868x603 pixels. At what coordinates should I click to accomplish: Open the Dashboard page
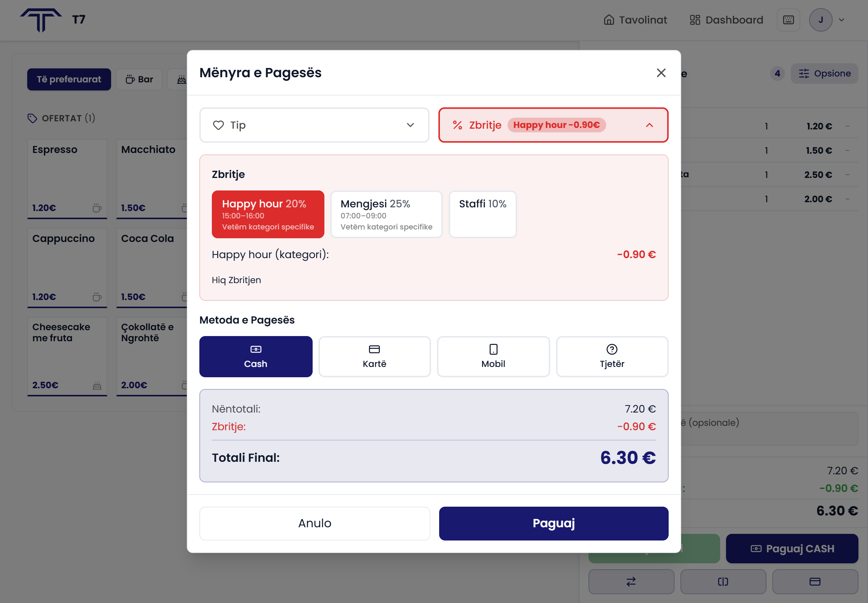tap(726, 19)
